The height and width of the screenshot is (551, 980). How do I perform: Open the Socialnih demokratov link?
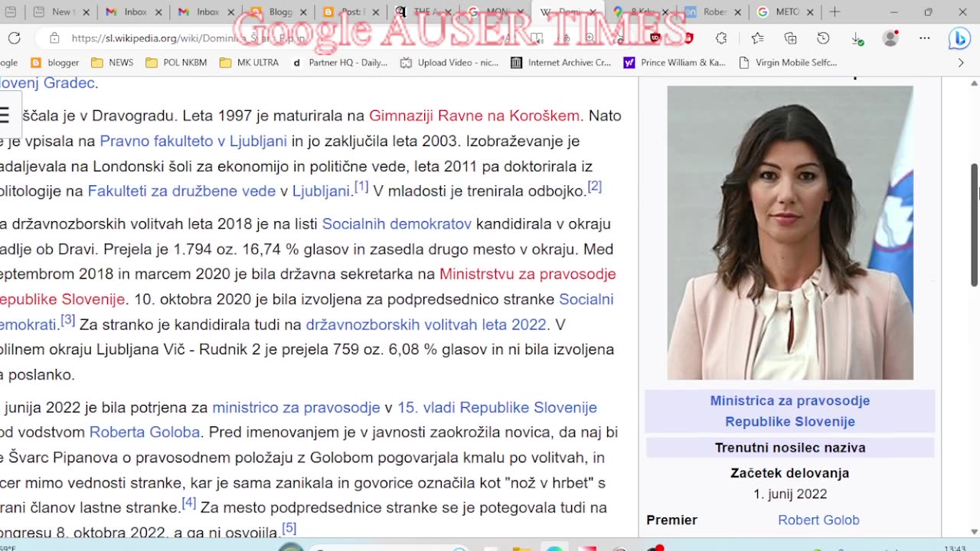(x=397, y=223)
